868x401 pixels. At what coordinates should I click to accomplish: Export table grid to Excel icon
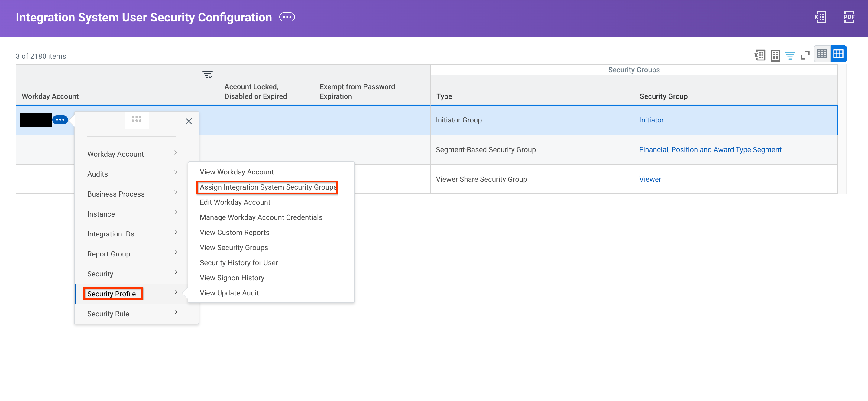point(759,55)
